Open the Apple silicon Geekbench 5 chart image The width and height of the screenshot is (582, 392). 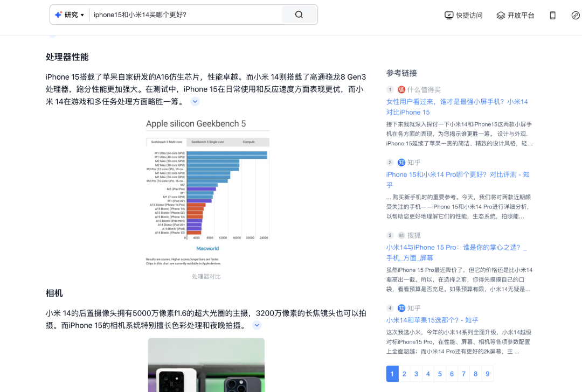[x=207, y=192]
